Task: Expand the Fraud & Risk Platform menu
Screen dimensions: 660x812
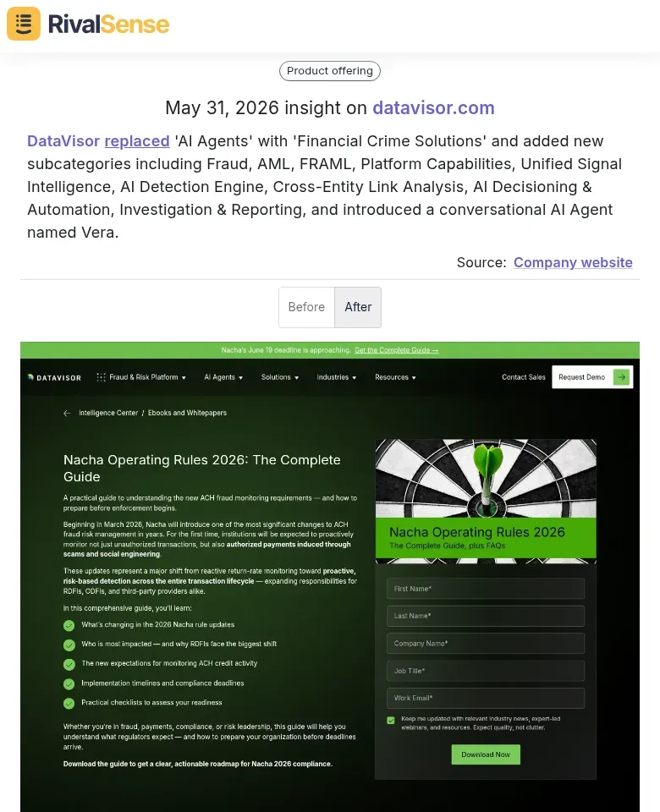Action: (x=147, y=377)
